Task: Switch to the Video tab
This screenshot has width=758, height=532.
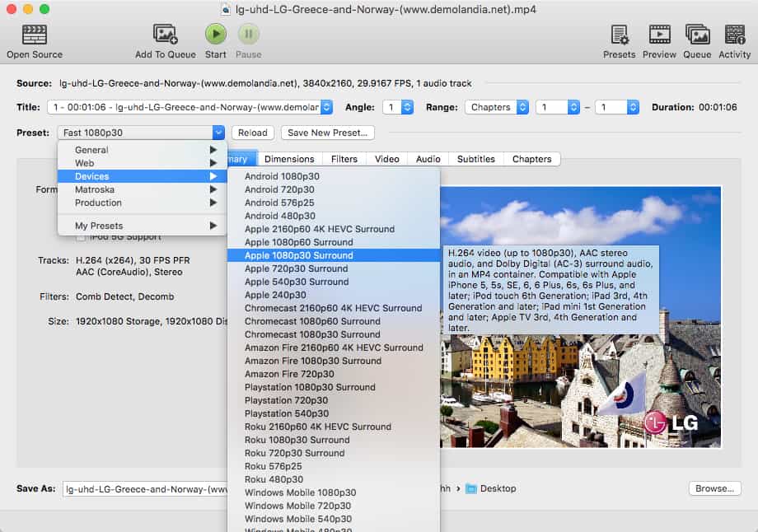Action: click(x=387, y=159)
